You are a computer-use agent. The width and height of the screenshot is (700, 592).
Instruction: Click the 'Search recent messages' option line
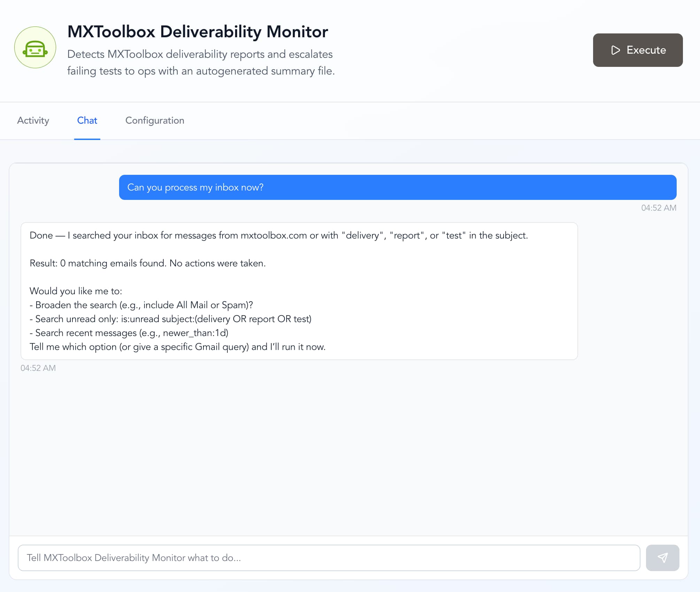(129, 333)
